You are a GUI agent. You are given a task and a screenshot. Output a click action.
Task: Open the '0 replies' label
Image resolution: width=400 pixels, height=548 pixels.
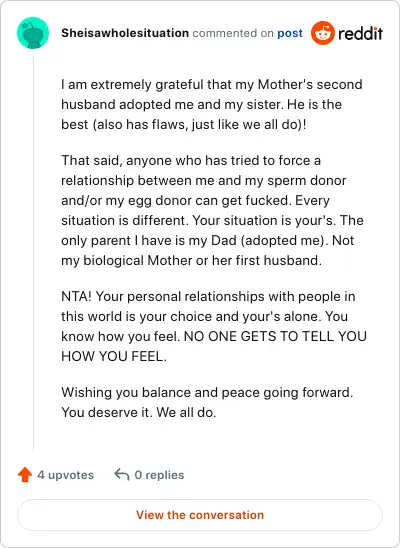pyautogui.click(x=159, y=475)
